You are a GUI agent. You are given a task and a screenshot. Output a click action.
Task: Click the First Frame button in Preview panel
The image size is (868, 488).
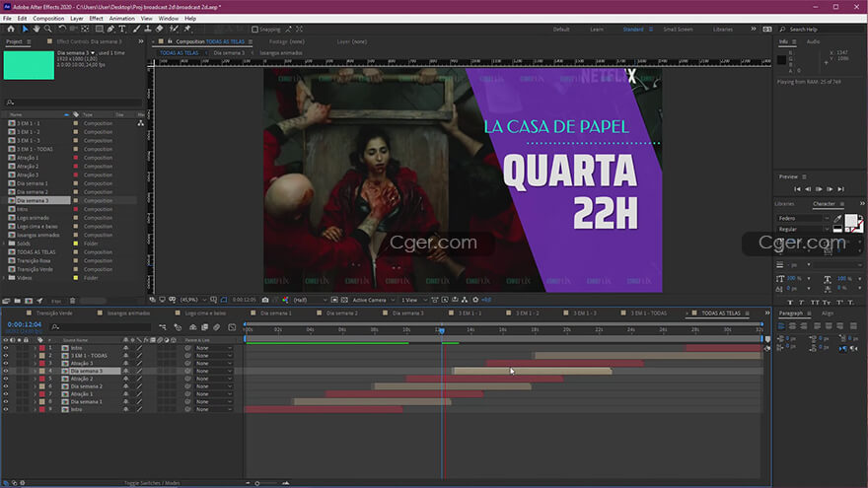[797, 189]
